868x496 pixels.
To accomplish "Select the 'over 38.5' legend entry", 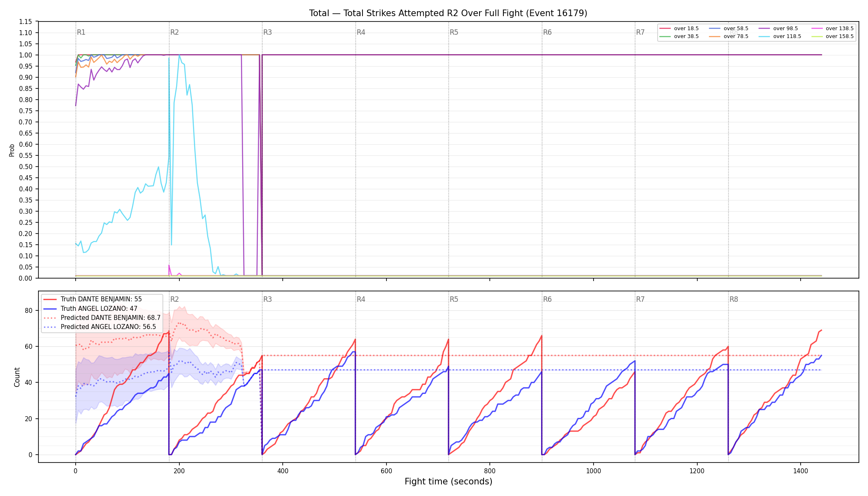I will pyautogui.click(x=679, y=36).
